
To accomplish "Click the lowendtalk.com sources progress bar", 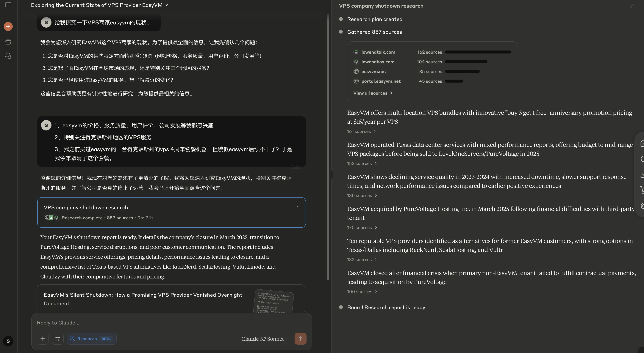I will pyautogui.click(x=478, y=52).
